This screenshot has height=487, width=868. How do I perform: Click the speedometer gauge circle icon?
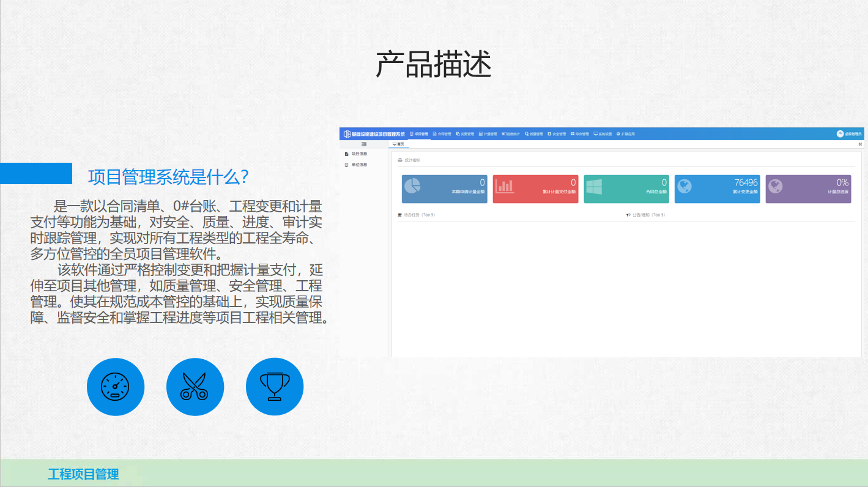click(x=116, y=387)
